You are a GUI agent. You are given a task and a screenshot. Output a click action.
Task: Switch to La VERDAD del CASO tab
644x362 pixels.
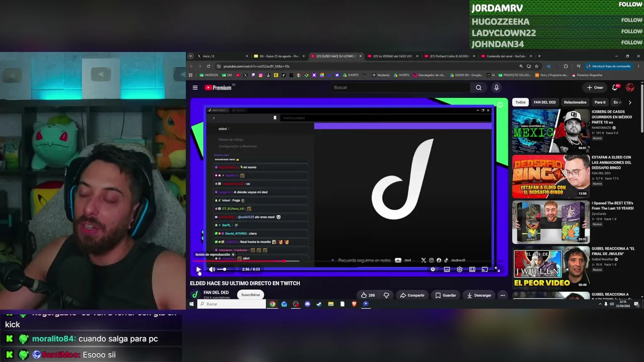(392, 56)
